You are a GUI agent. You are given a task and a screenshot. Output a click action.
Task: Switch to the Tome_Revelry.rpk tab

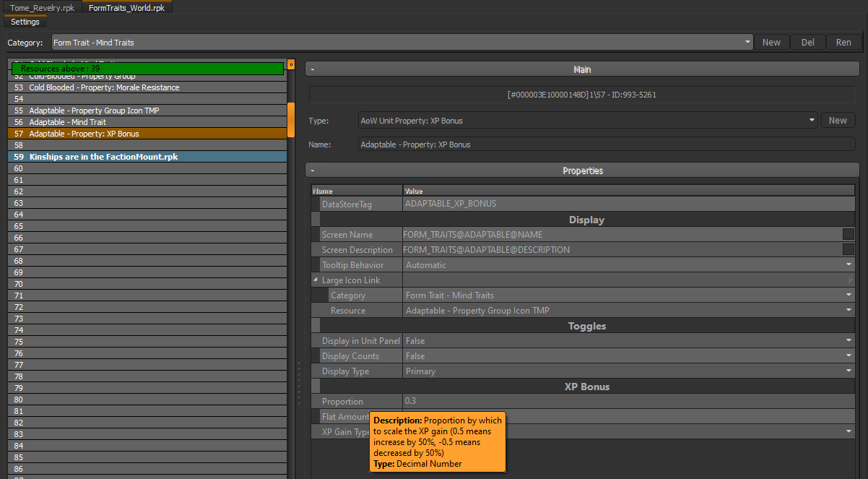point(42,7)
